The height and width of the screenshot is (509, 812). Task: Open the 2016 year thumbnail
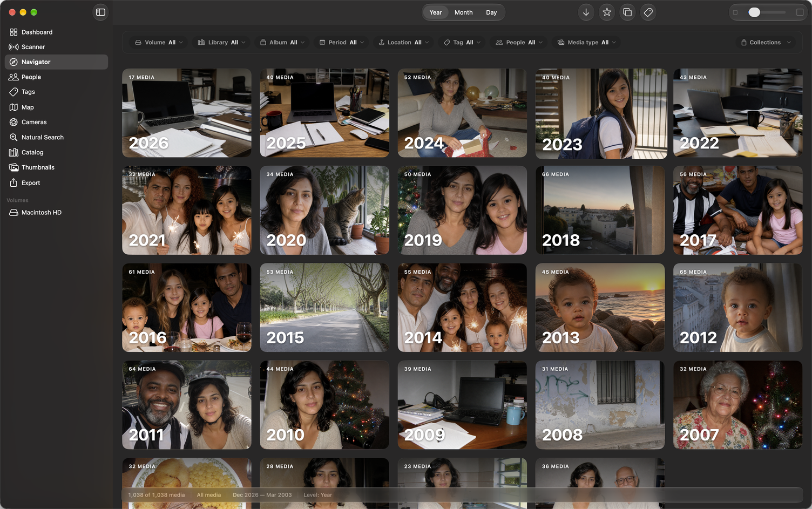(187, 308)
